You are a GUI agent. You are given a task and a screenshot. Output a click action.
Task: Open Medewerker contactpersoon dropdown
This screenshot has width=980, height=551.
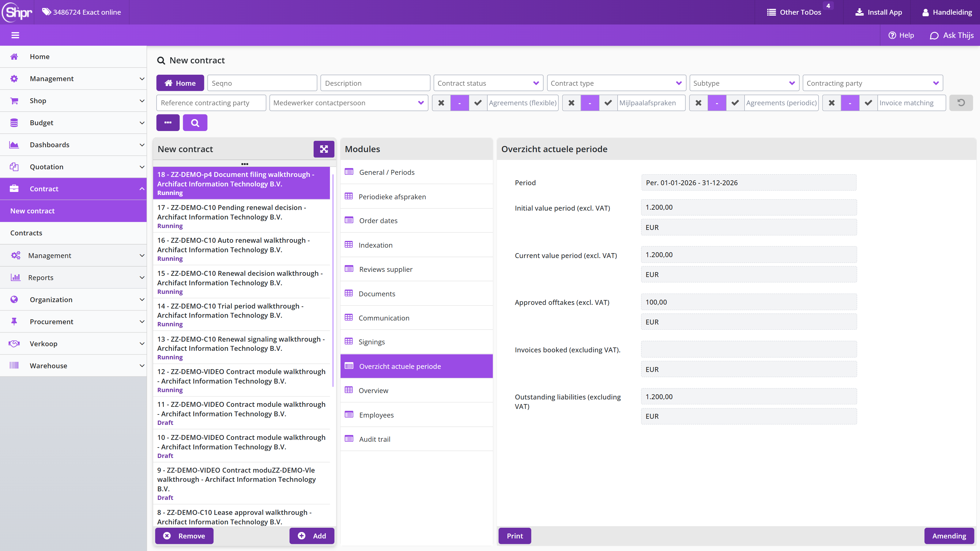coord(349,103)
